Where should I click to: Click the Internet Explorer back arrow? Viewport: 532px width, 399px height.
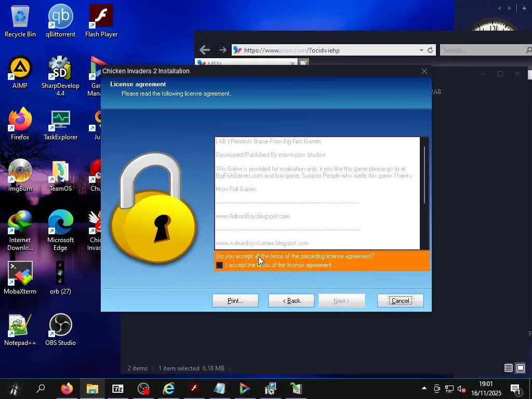[205, 50]
